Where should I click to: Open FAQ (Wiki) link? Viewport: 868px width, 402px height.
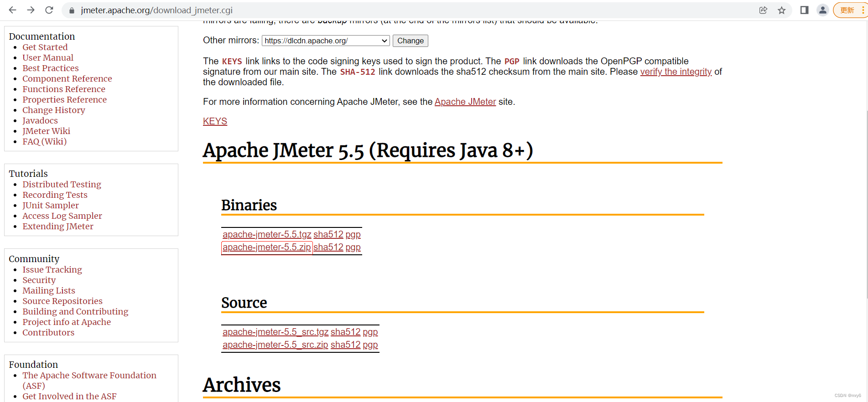click(45, 141)
